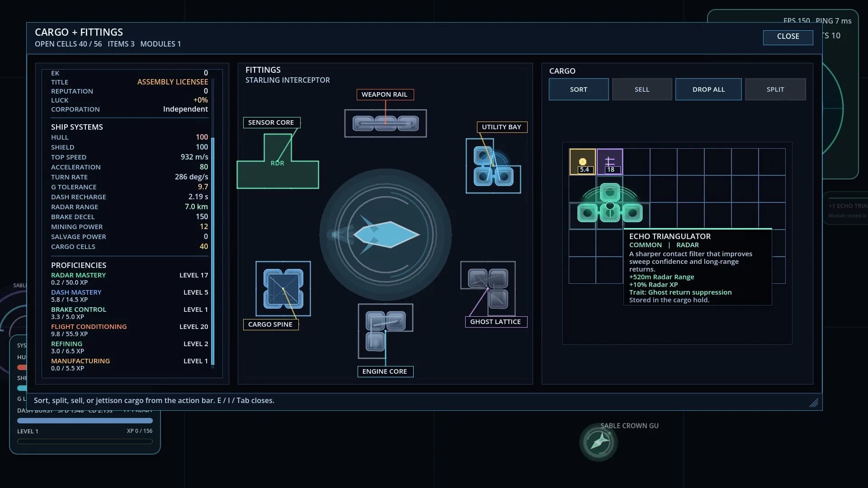Click the window resize grip corner
868x488 pixels.
pyautogui.click(x=814, y=403)
